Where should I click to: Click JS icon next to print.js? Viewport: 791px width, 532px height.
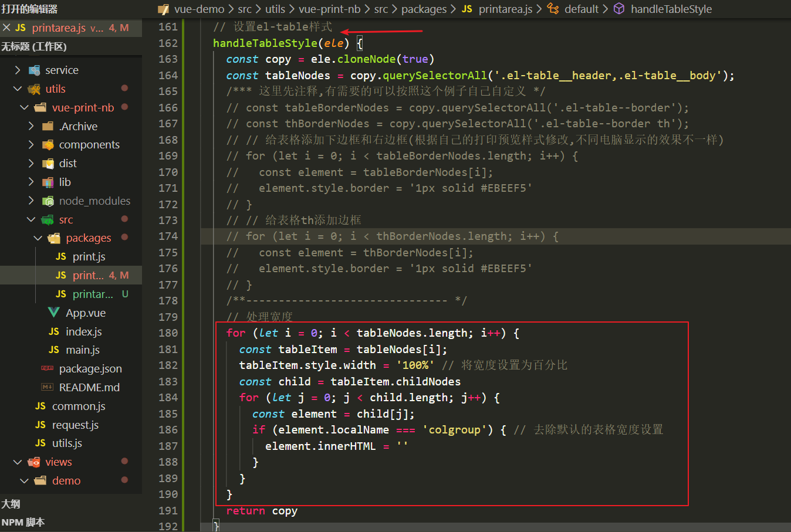[x=61, y=256]
